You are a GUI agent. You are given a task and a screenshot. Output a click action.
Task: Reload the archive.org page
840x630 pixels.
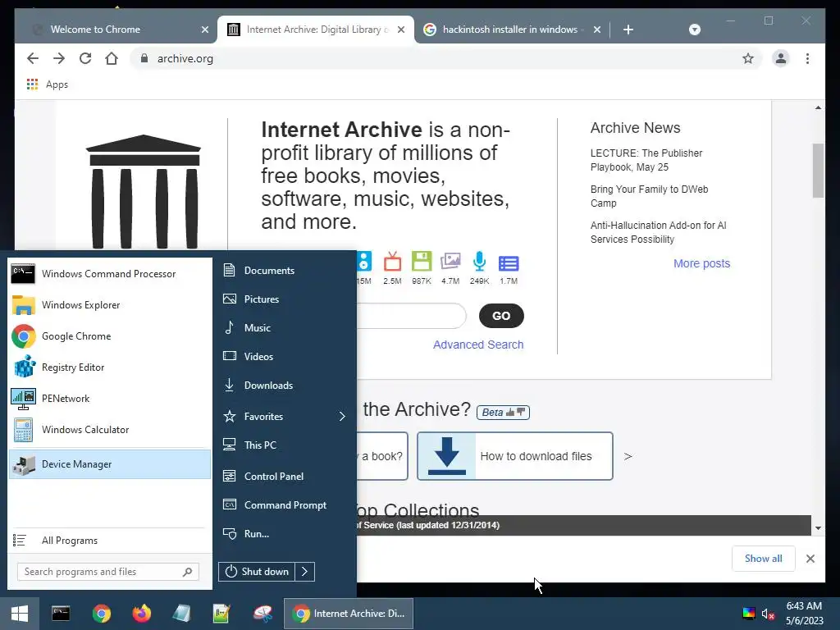tap(85, 58)
